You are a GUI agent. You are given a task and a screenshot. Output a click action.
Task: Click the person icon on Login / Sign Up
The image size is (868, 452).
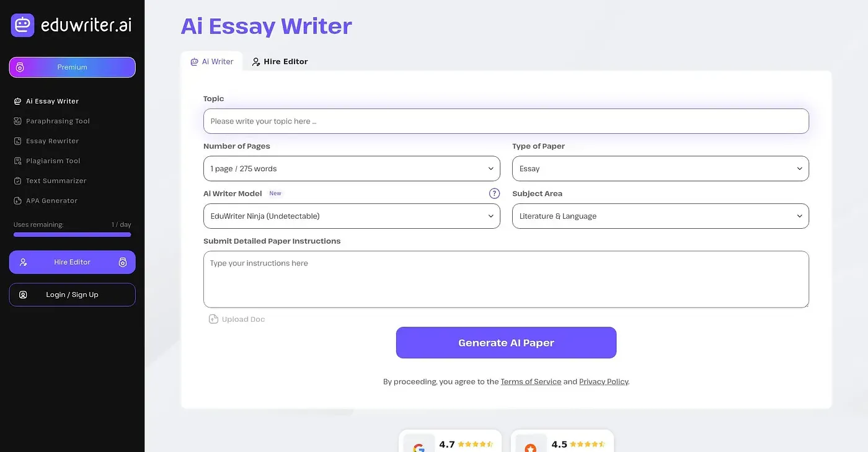(x=23, y=295)
